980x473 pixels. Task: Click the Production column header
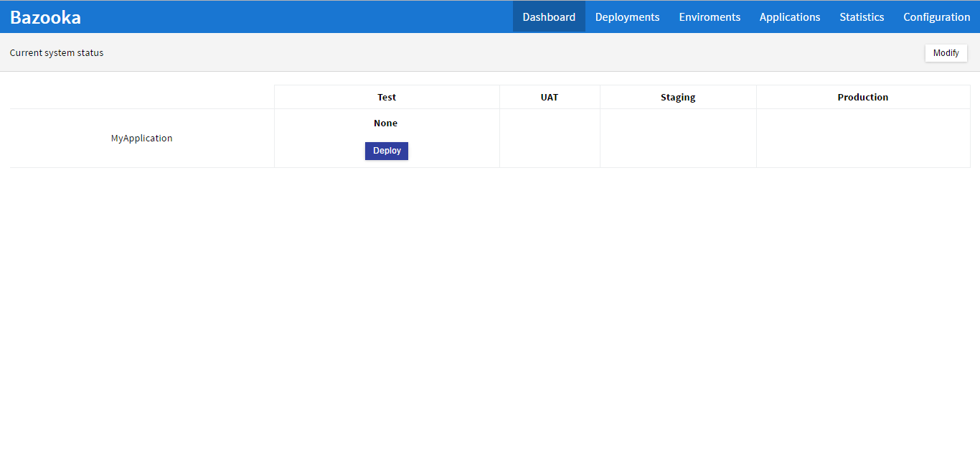coord(863,97)
